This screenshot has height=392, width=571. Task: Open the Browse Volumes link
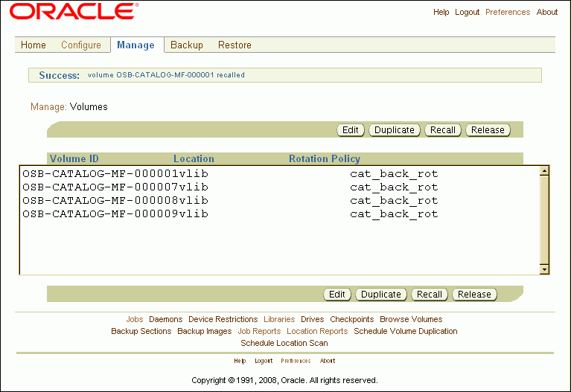coord(411,319)
